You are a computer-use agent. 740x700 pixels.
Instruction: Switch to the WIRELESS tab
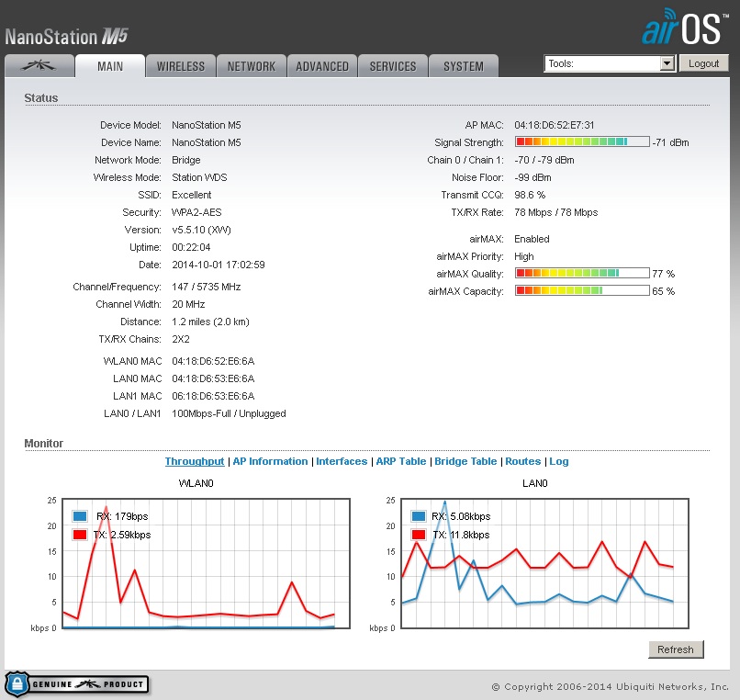181,66
